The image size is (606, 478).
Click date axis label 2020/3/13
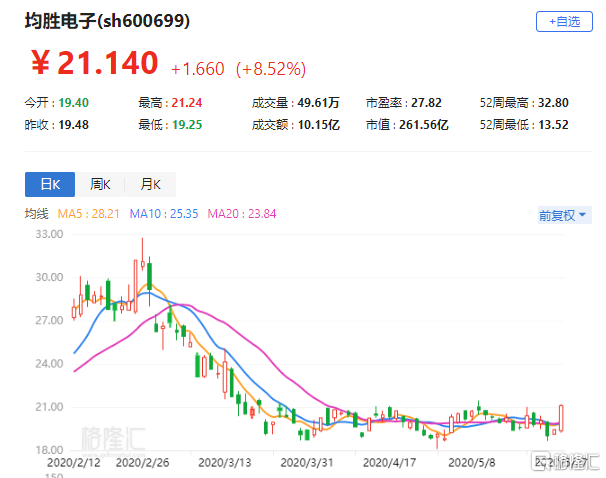click(x=225, y=463)
